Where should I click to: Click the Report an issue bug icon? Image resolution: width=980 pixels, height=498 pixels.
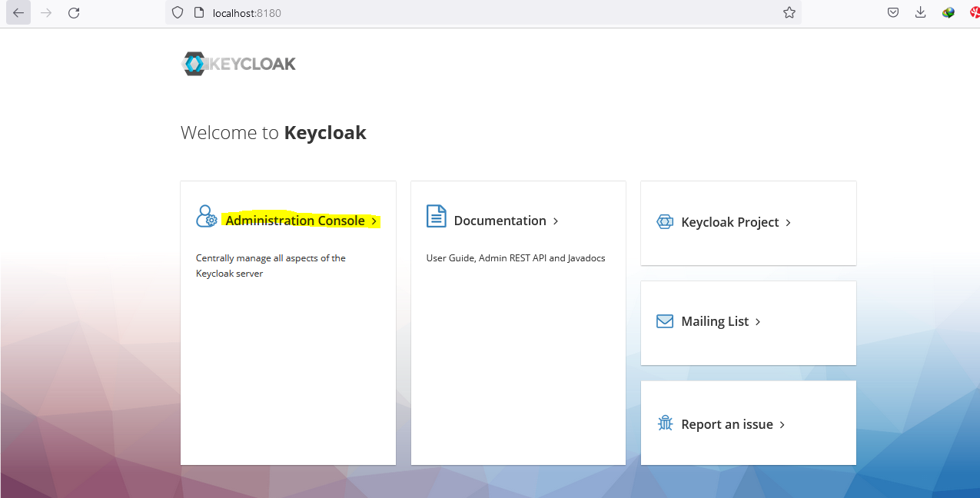665,423
